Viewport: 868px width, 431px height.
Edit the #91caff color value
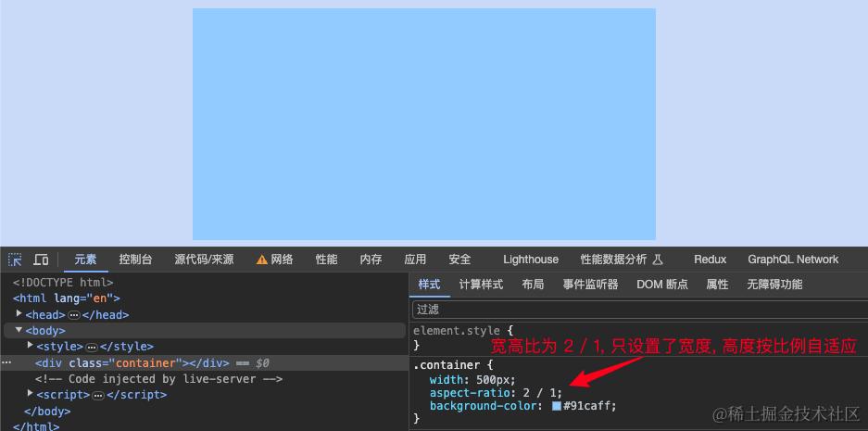click(588, 406)
